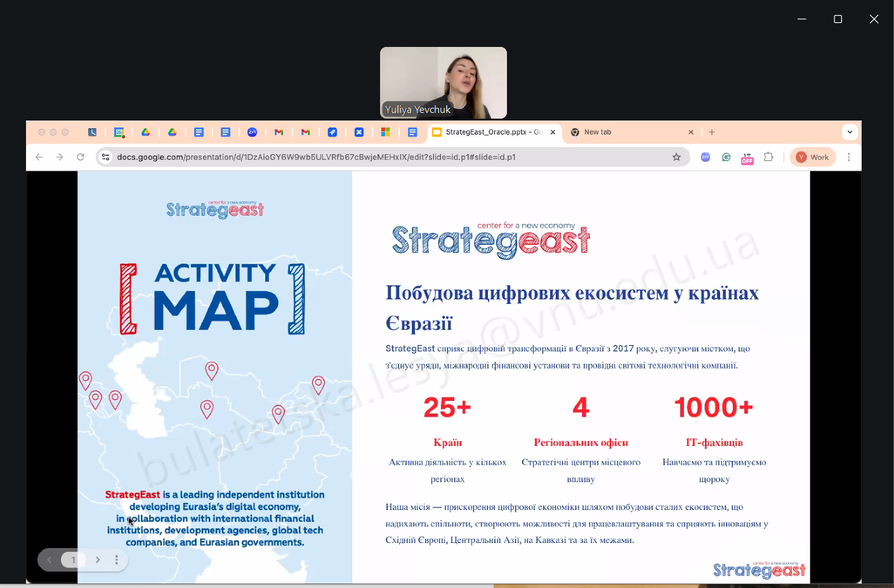Click the slide number 1 indicator
894x588 pixels.
[x=73, y=559]
